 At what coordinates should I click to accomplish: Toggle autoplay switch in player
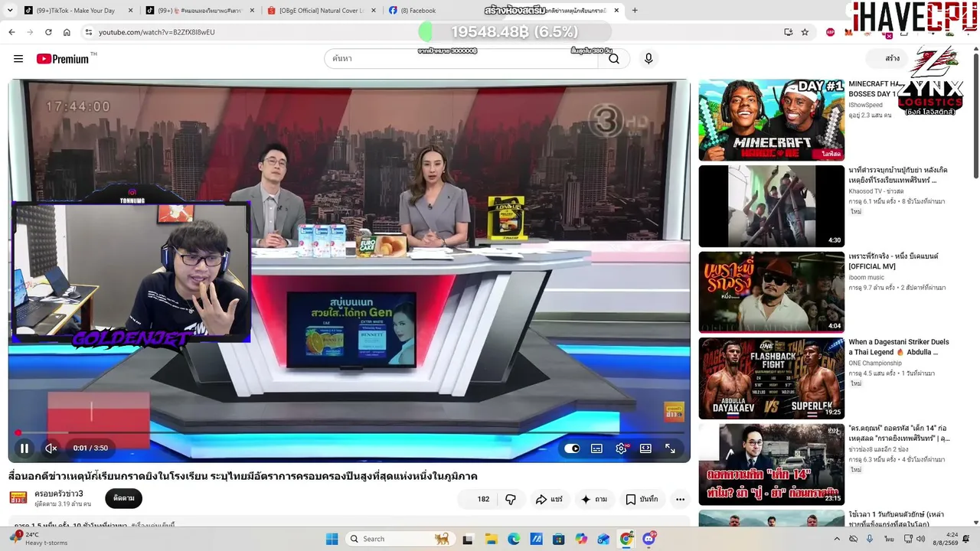(572, 448)
